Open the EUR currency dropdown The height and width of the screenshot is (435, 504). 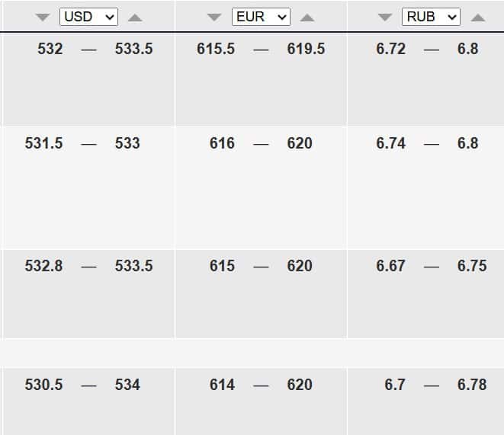pyautogui.click(x=261, y=17)
